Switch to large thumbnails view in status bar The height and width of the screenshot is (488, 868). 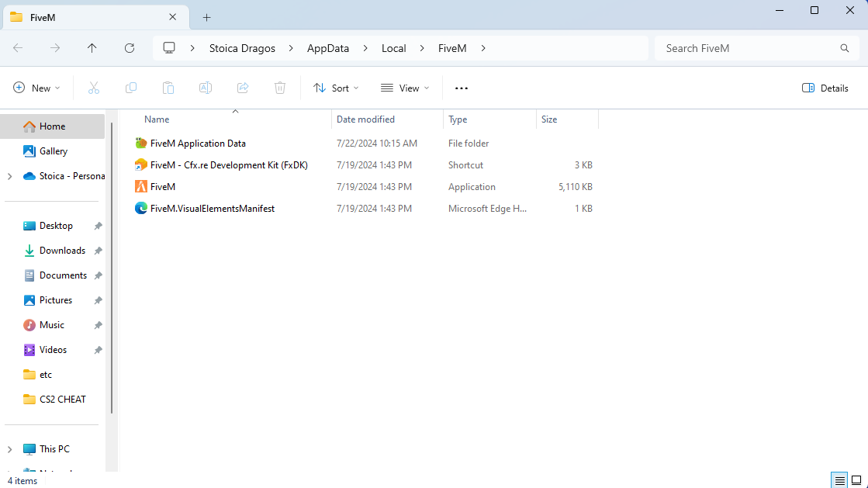pyautogui.click(x=857, y=479)
